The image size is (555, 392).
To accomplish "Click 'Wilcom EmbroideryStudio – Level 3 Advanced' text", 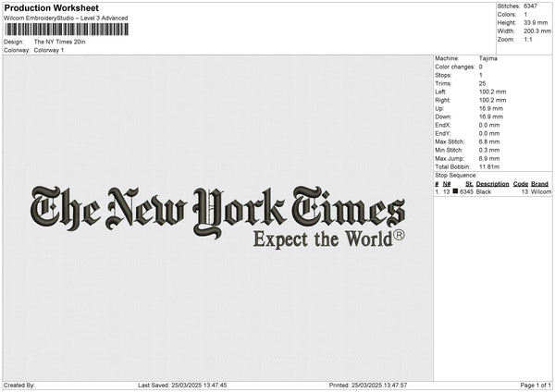I will click(x=66, y=18).
